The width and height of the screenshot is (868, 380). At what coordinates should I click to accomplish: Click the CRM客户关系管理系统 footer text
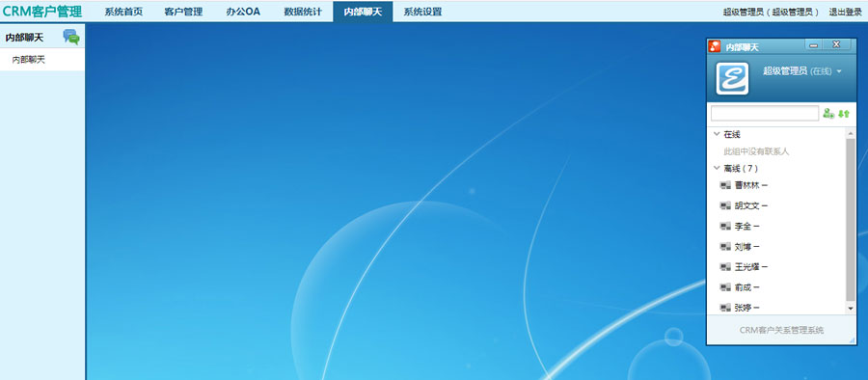point(781,330)
